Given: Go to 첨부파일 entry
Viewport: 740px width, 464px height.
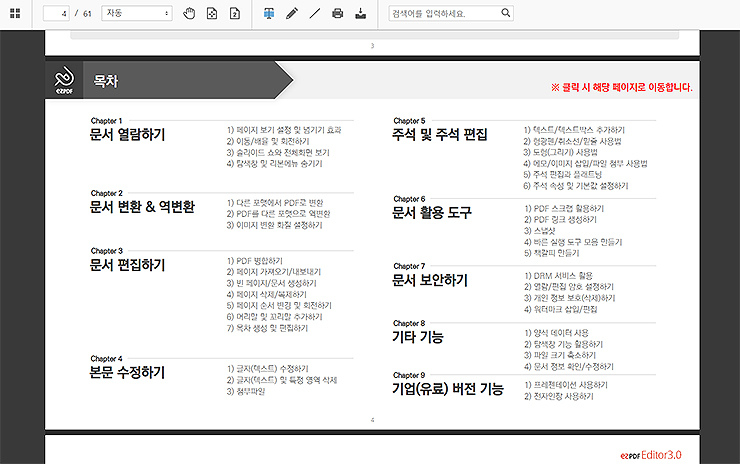Looking at the screenshot, I should tap(246, 391).
